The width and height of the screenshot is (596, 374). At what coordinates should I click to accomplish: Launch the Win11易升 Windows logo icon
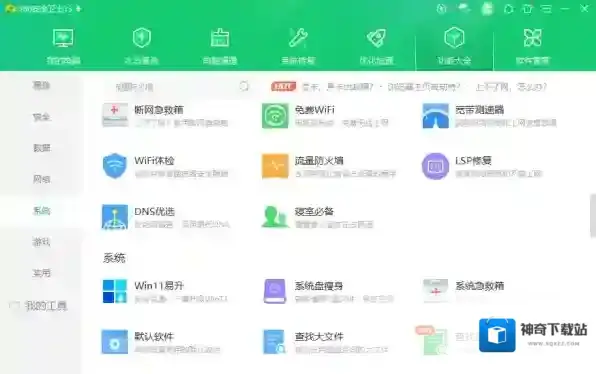pyautogui.click(x=115, y=291)
